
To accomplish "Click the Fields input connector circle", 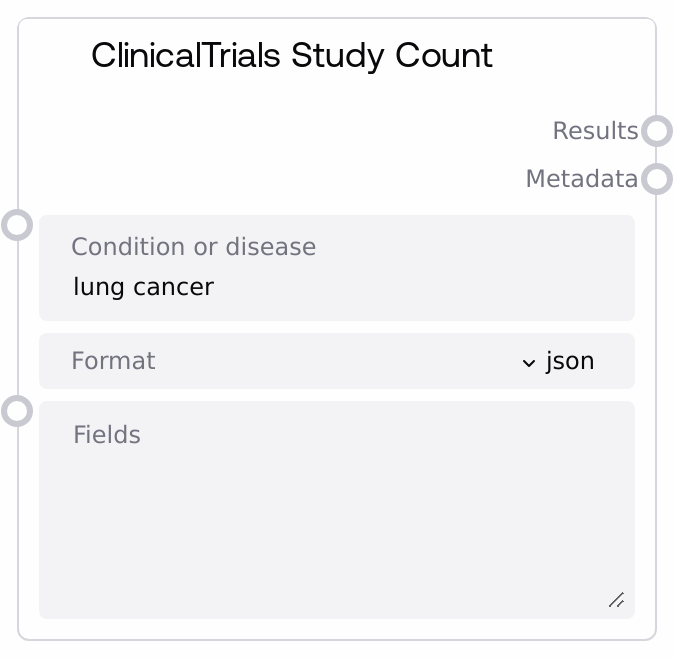I will click(x=17, y=411).
